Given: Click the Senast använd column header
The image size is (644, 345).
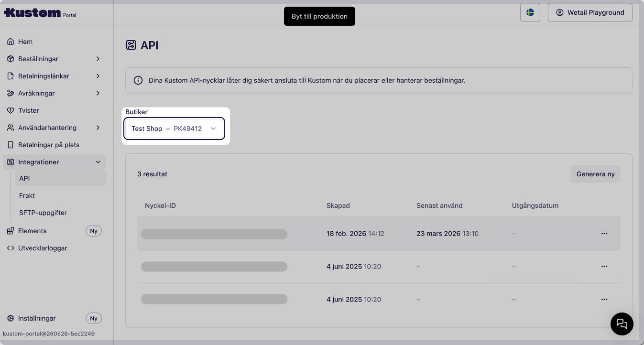Looking at the screenshot, I should click(x=439, y=205).
